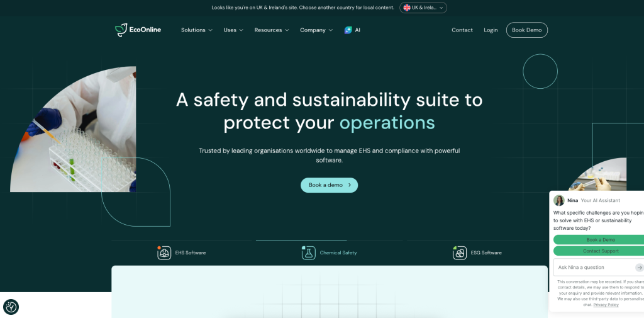Screen dimensions: 644x318
Task: Open the Privacy Policy link in chat
Action: click(x=606, y=305)
